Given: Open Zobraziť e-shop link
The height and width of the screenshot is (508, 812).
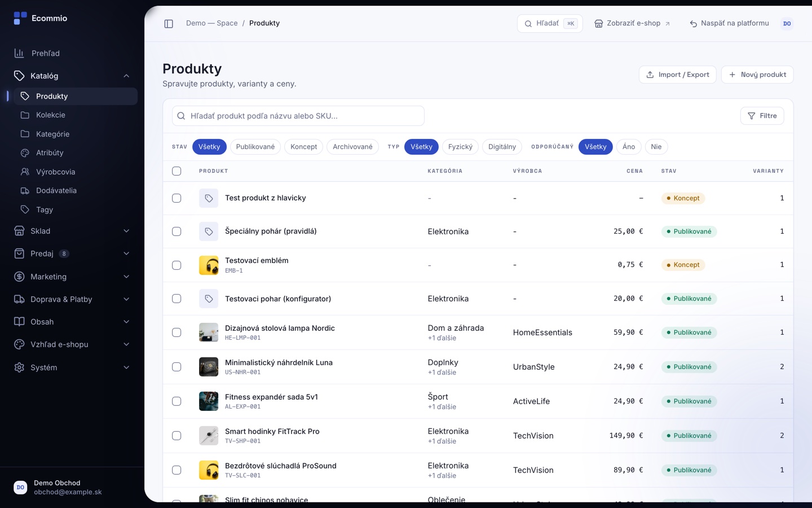Looking at the screenshot, I should 632,24.
